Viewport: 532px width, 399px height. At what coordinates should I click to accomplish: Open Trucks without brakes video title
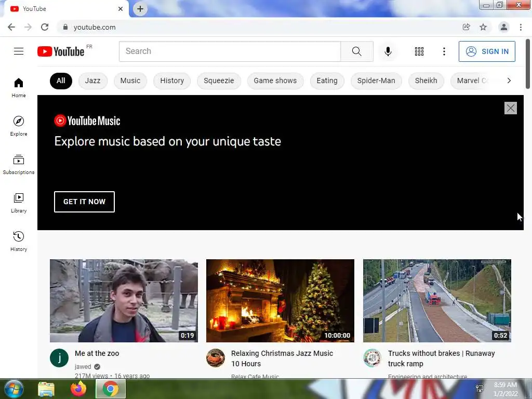coord(442,358)
